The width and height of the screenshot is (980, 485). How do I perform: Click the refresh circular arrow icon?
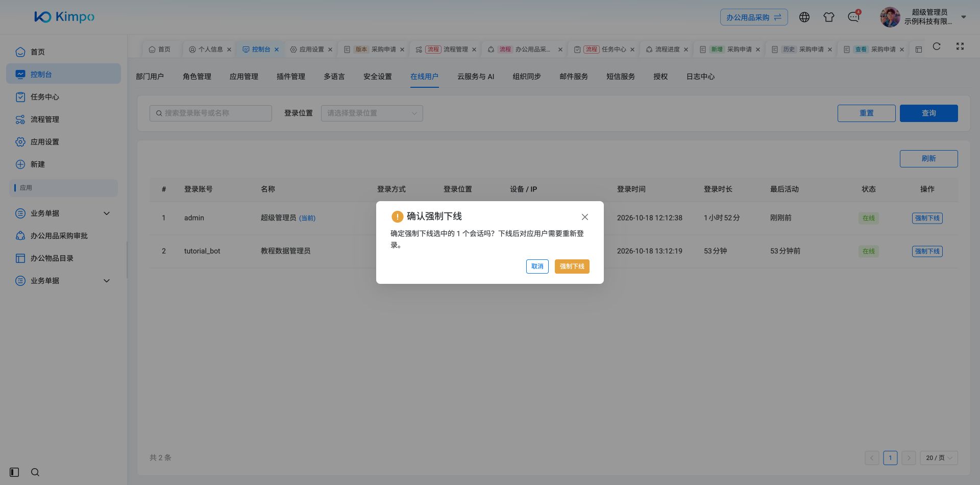[937, 46]
